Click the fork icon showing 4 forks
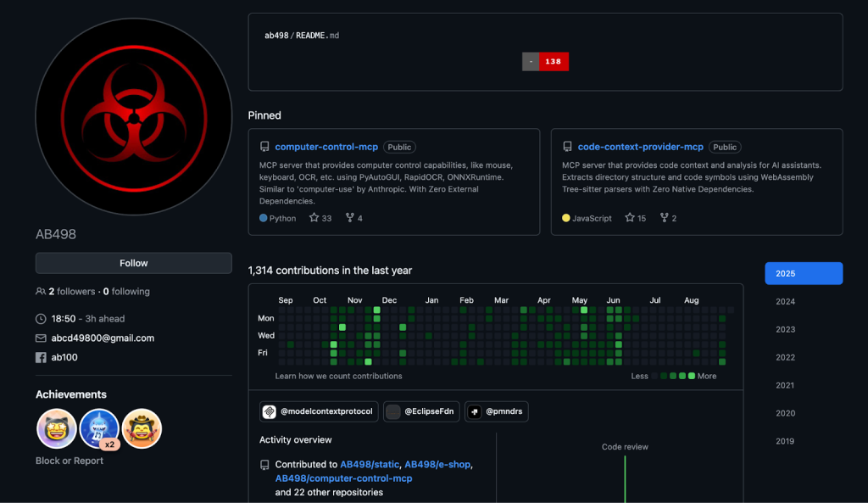This screenshot has width=868, height=503. [349, 218]
